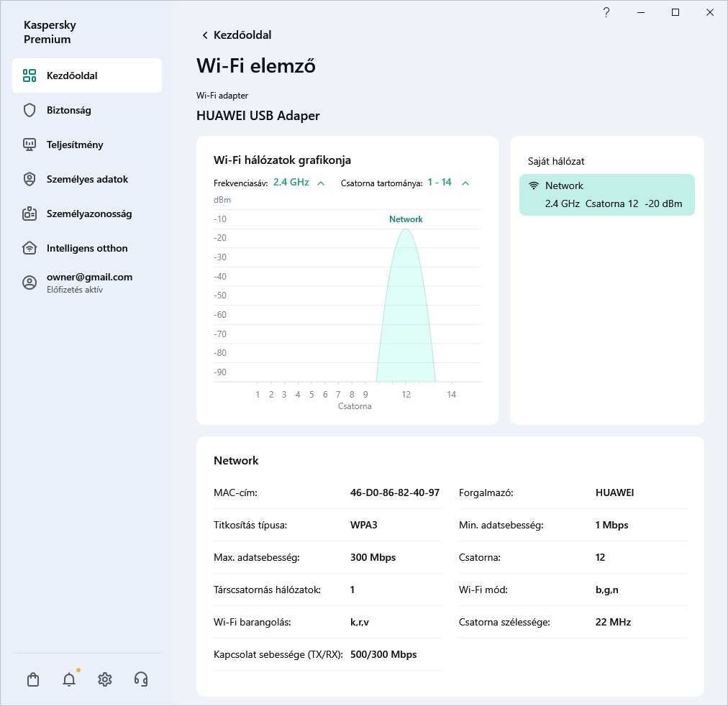
Task: Go back via Kezdőoldal link
Action: coord(236,35)
